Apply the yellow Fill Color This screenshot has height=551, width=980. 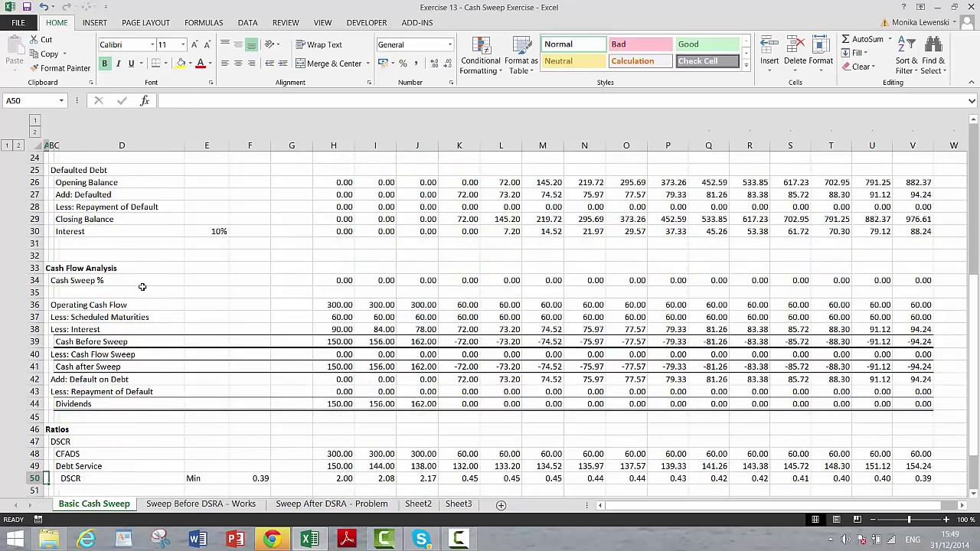pos(180,64)
